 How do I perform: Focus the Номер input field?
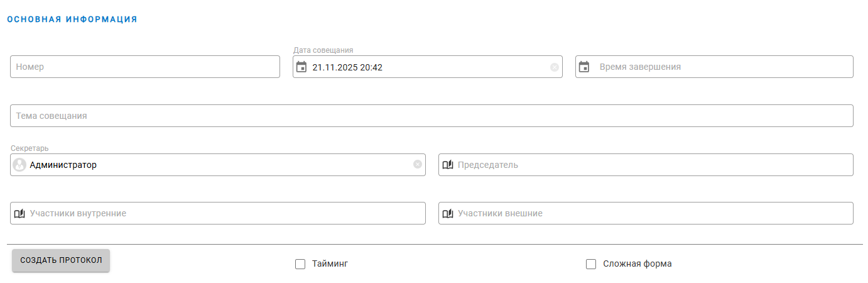144,67
